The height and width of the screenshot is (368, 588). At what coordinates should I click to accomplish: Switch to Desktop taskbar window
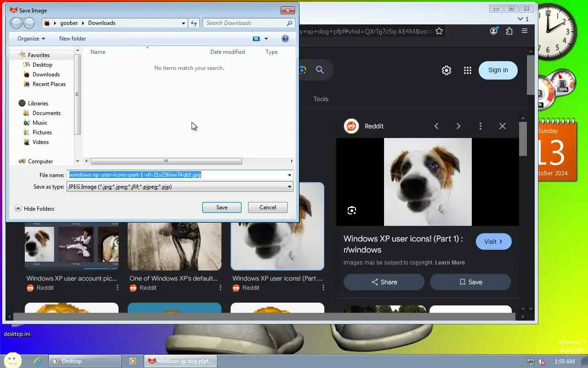85,361
